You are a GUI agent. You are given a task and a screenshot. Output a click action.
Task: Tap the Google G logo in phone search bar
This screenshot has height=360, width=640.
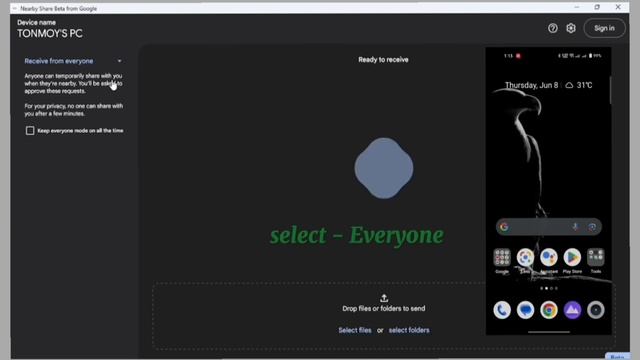coord(504,227)
